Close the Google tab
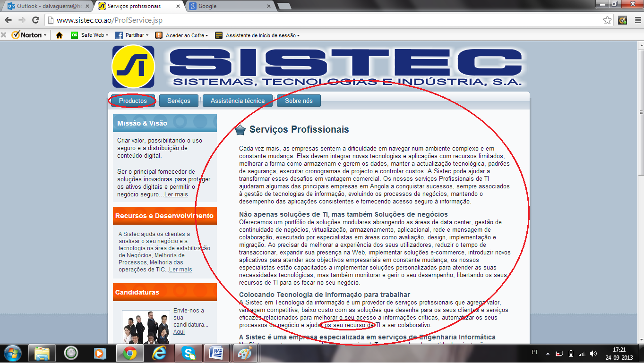Screen dimensions: 644x363 pos(268,6)
